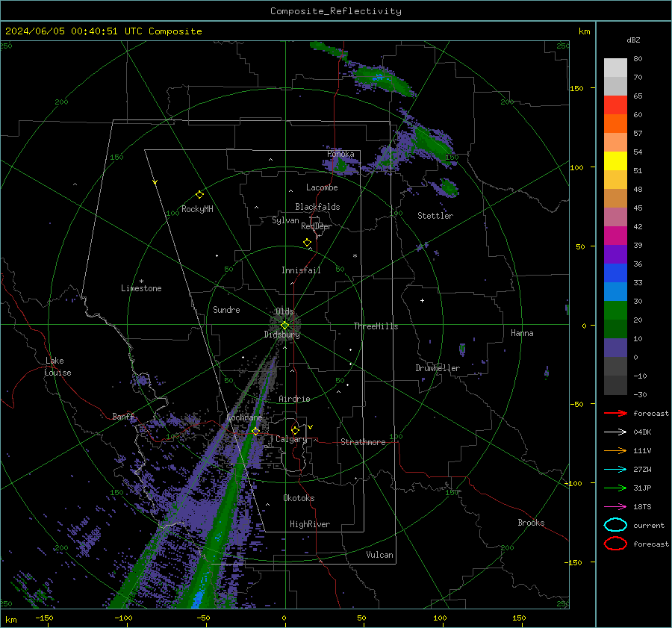Select the ThreeHills map label

click(x=376, y=326)
